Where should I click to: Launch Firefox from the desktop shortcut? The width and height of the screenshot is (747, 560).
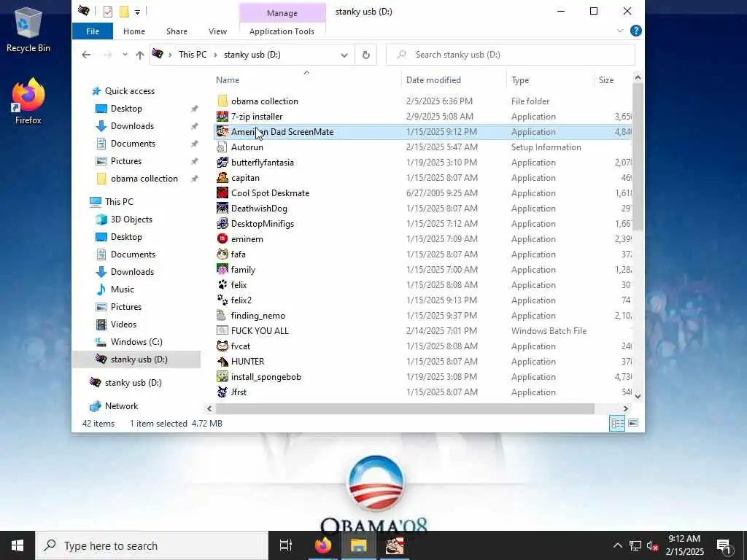pyautogui.click(x=28, y=101)
